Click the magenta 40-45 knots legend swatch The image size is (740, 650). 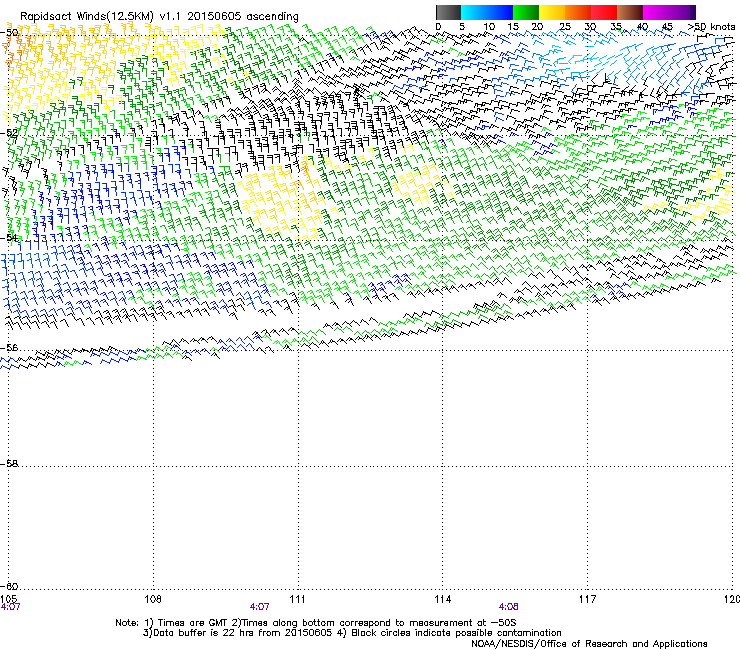coord(656,12)
